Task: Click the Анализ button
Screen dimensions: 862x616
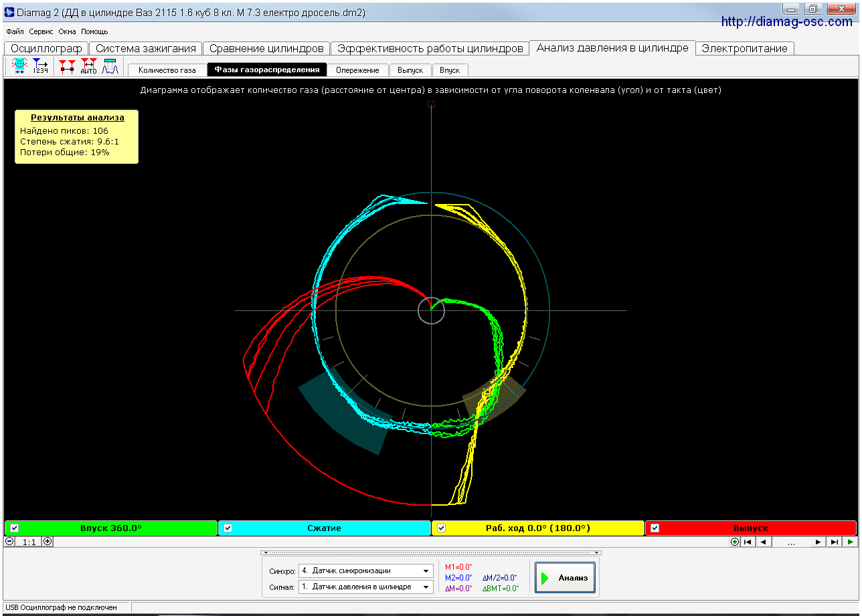Action: 565,578
